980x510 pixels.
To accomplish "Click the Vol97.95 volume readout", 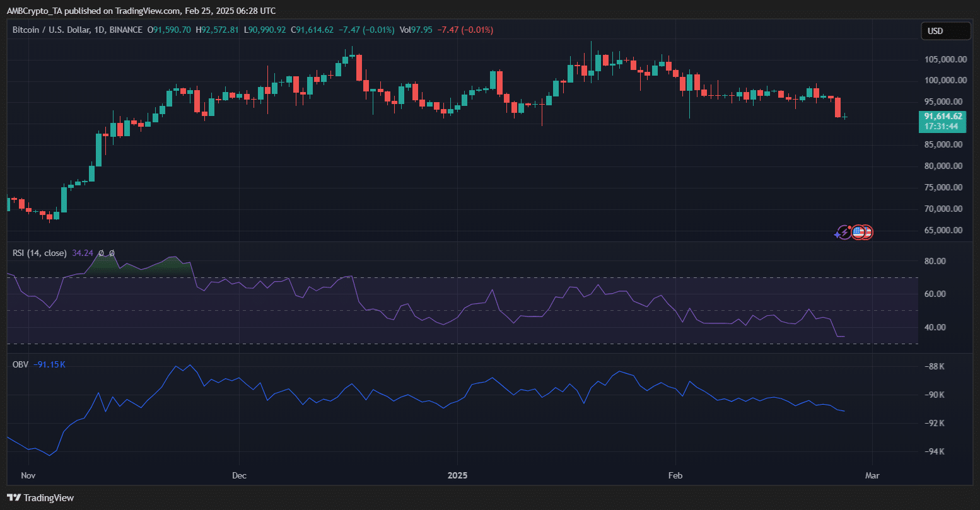I will (417, 30).
